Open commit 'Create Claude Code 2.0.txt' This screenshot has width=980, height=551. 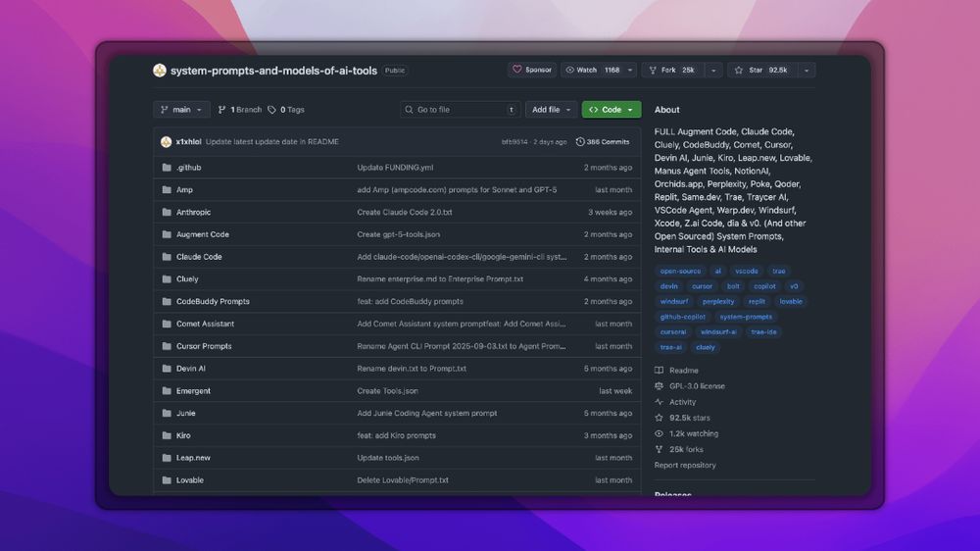tap(405, 212)
